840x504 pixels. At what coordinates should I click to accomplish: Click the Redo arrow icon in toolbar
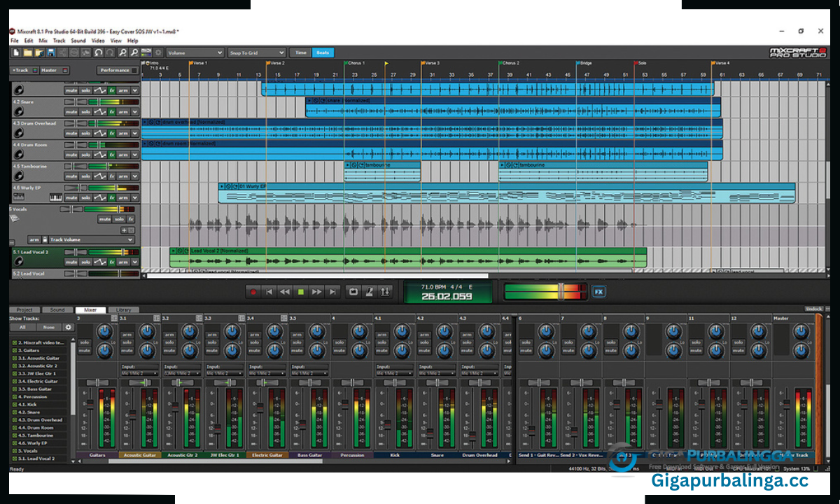tap(110, 52)
